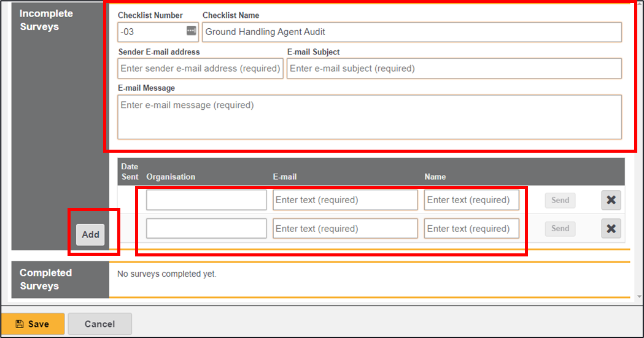Remove the second recipient row with X

[611, 229]
